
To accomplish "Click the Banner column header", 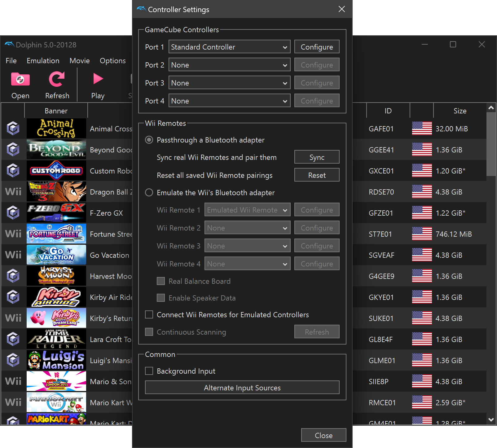I will (x=56, y=111).
